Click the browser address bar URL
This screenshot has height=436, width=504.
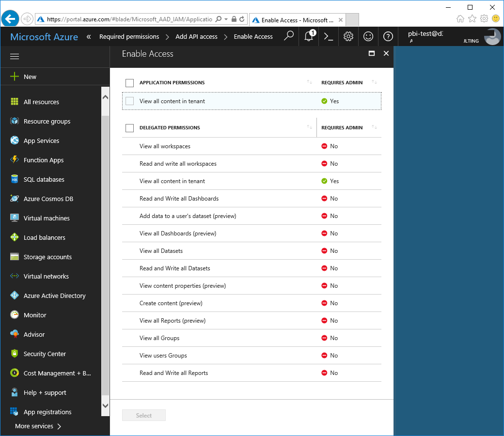click(129, 19)
